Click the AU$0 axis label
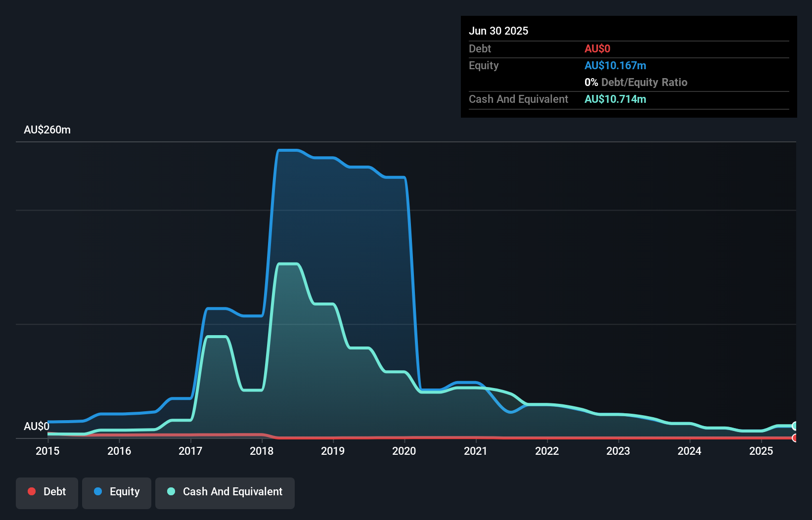The height and width of the screenshot is (520, 812). 37,426
